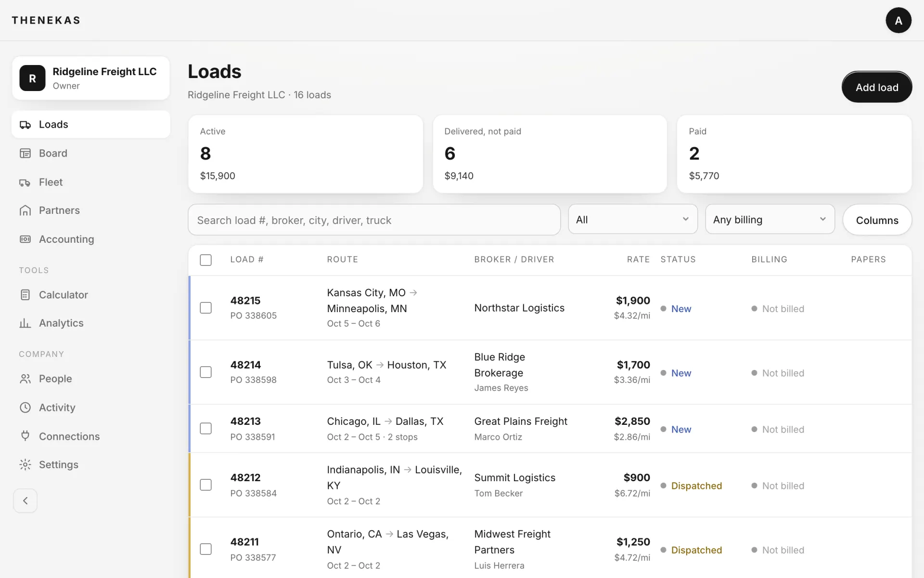
Task: Click the Add load button
Action: (x=877, y=87)
